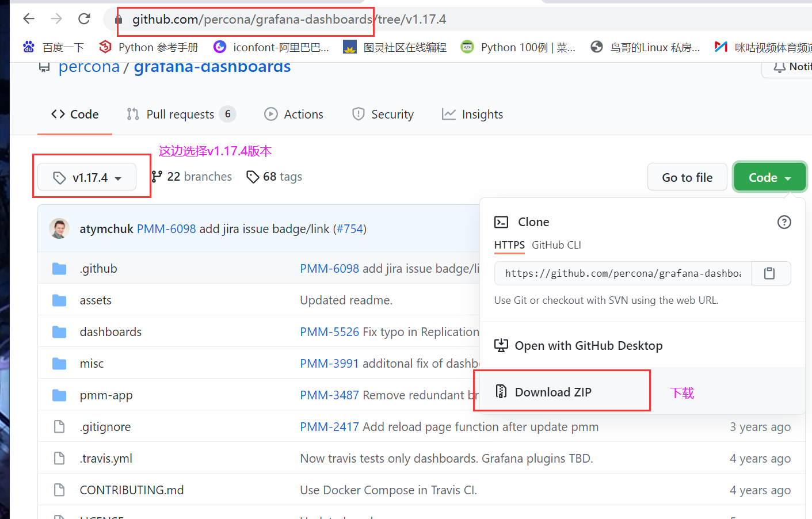Open "Updated readme." commit message
This screenshot has width=812, height=519.
[x=346, y=300]
